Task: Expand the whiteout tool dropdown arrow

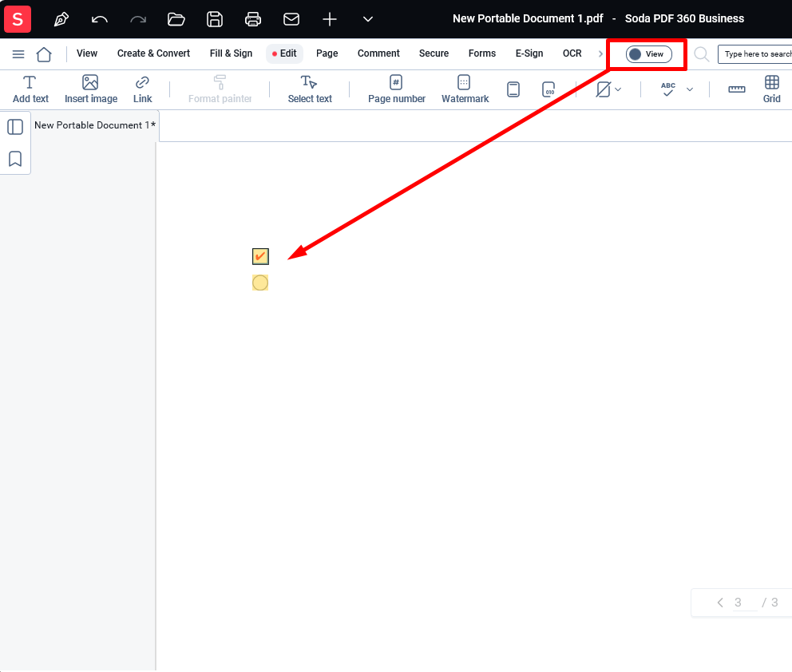Action: tap(618, 89)
